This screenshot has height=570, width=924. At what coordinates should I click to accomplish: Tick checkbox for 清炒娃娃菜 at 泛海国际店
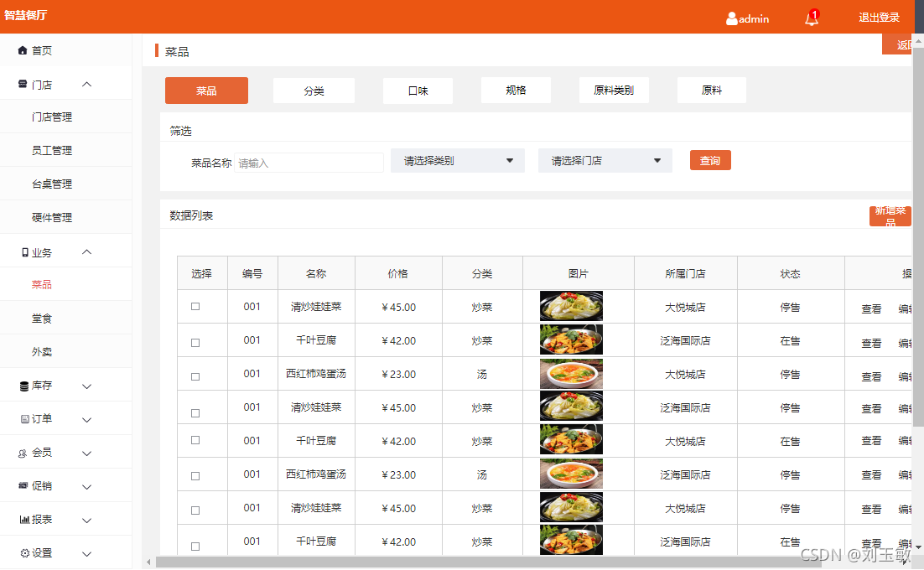(x=195, y=413)
